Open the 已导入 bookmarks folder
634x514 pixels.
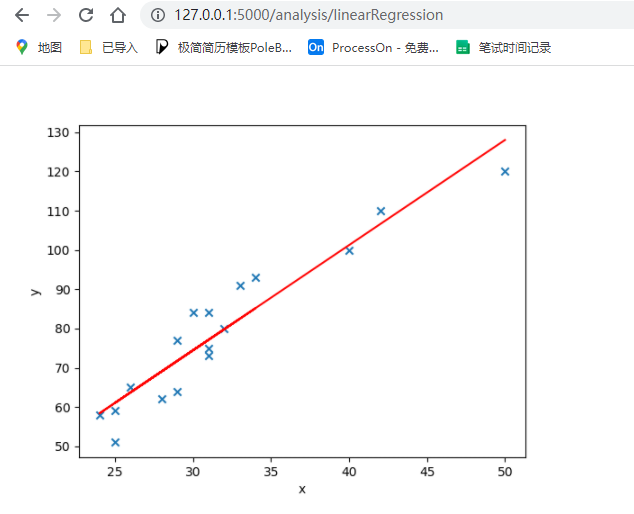[x=109, y=47]
